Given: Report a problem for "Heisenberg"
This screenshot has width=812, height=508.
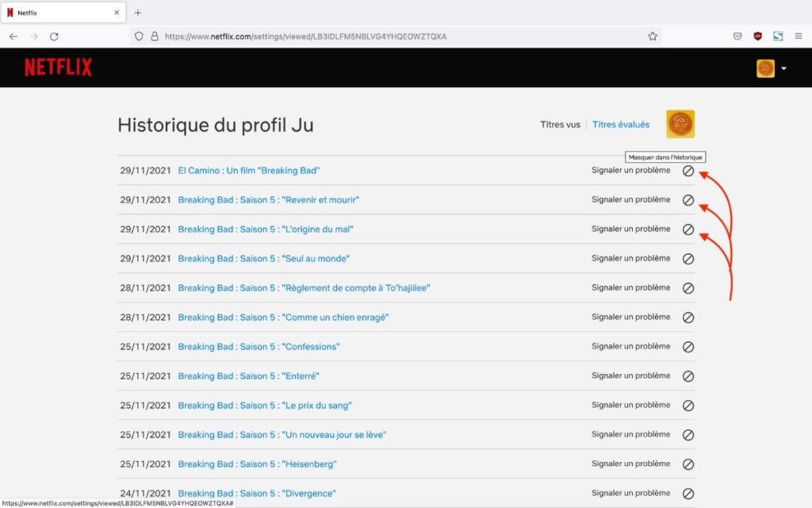Looking at the screenshot, I should click(x=630, y=464).
